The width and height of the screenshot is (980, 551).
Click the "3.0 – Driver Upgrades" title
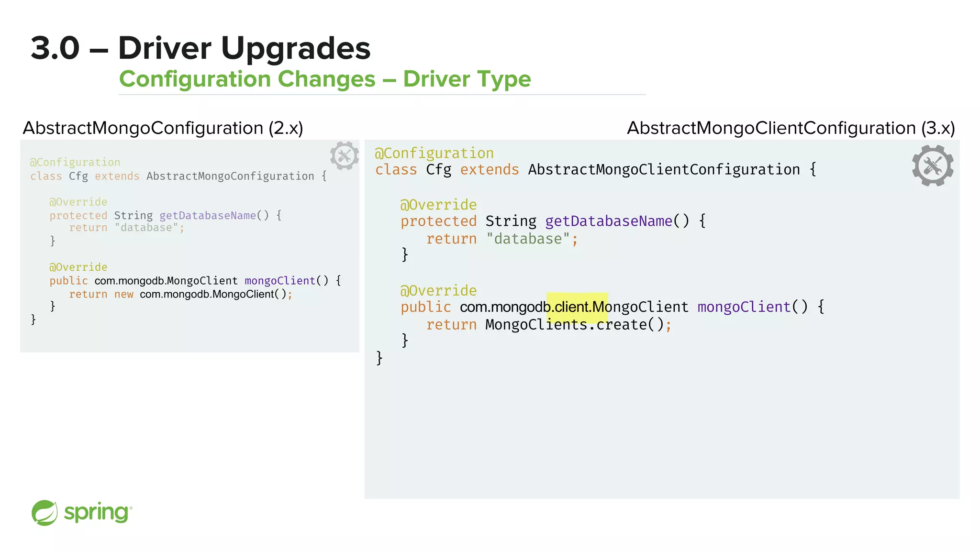click(200, 48)
